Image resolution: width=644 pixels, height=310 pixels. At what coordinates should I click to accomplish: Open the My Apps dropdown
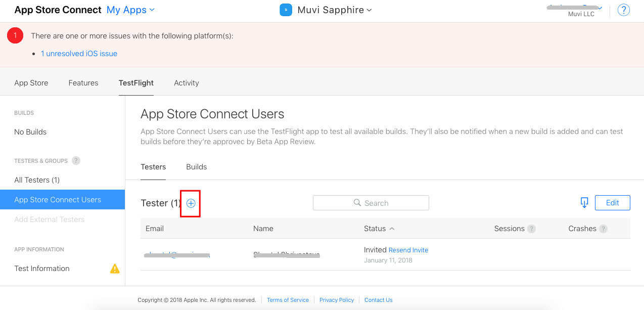(130, 10)
